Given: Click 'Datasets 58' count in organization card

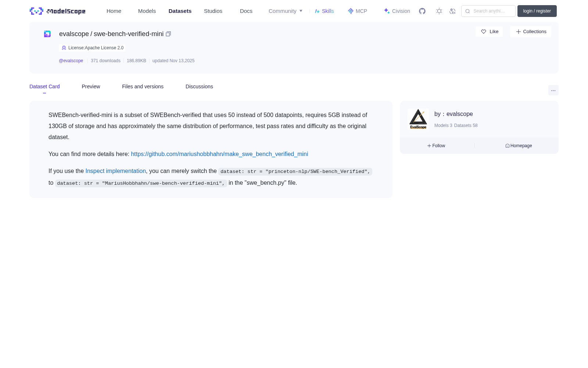Looking at the screenshot, I should [x=466, y=125].
